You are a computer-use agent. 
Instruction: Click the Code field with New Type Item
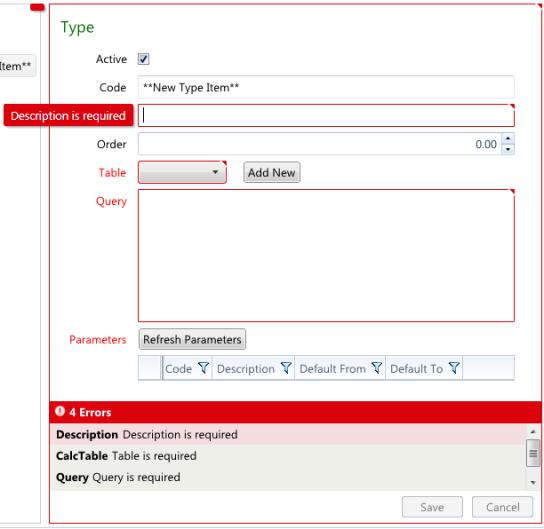tap(326, 87)
